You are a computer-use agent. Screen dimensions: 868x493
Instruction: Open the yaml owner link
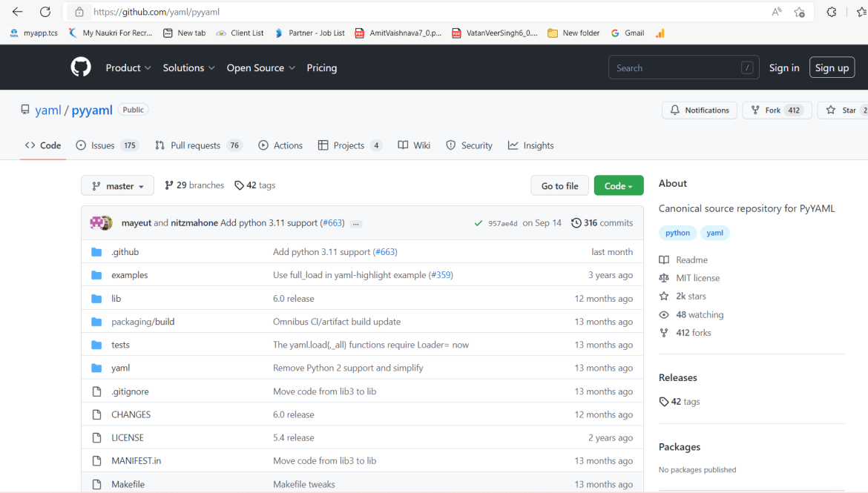48,110
